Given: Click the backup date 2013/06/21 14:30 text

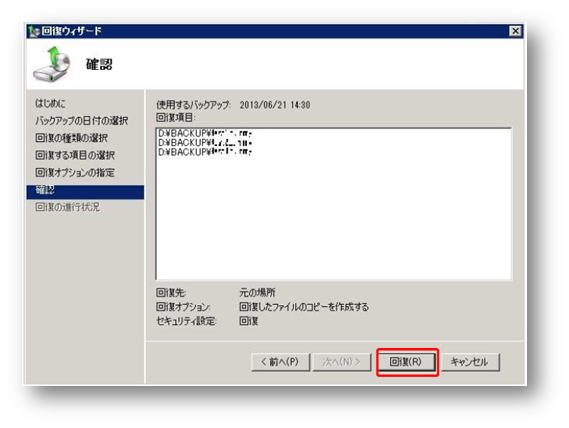Looking at the screenshot, I should [275, 105].
